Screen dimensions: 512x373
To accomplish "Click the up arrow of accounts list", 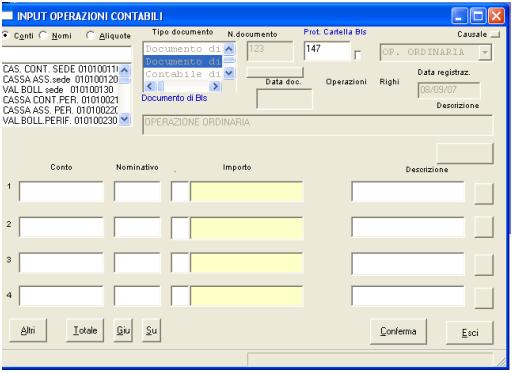I will (124, 70).
